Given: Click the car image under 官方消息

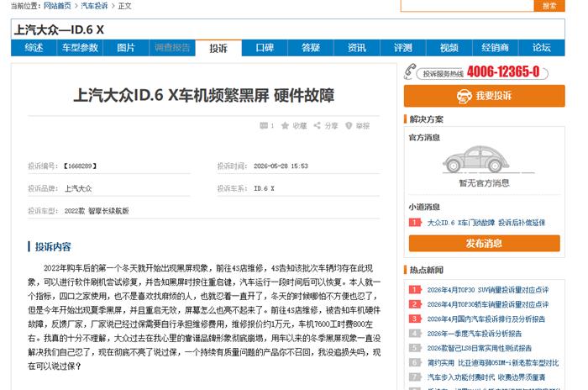Looking at the screenshot, I should [476, 159].
